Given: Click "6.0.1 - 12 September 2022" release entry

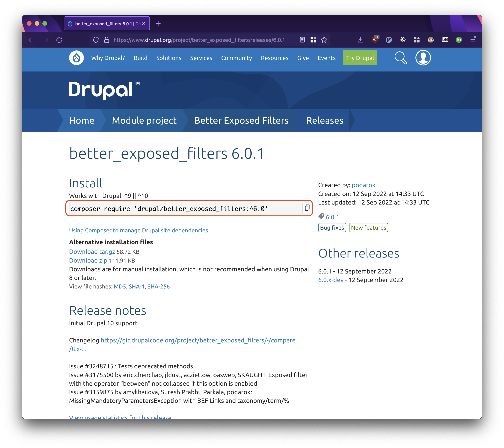Looking at the screenshot, I should pos(355,271).
